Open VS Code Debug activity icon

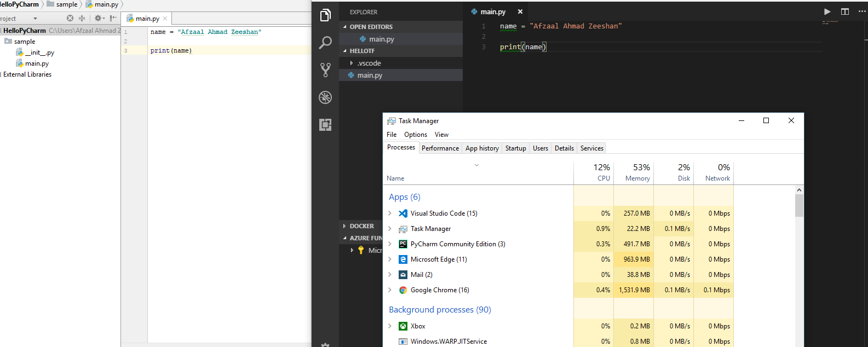(325, 97)
